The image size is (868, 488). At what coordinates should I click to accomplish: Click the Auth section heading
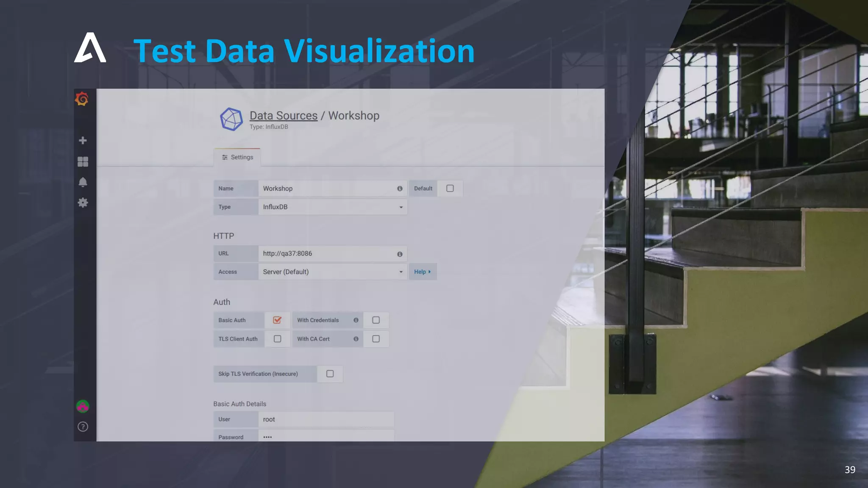[222, 302]
